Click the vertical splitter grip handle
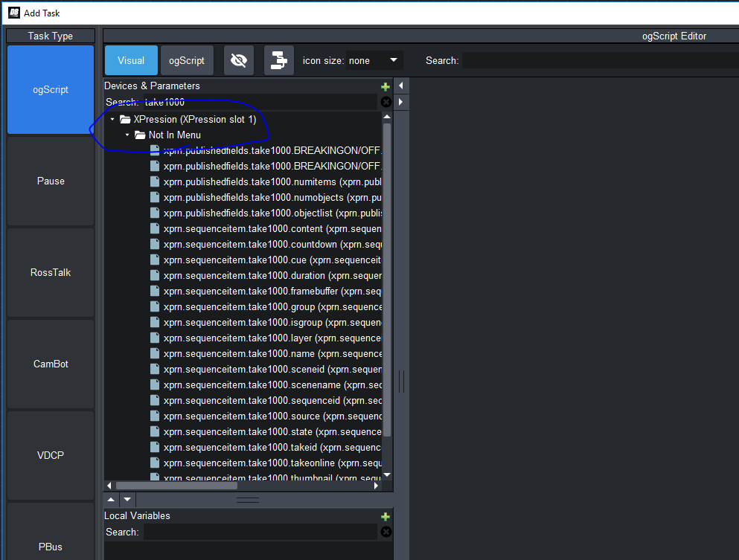 [402, 381]
